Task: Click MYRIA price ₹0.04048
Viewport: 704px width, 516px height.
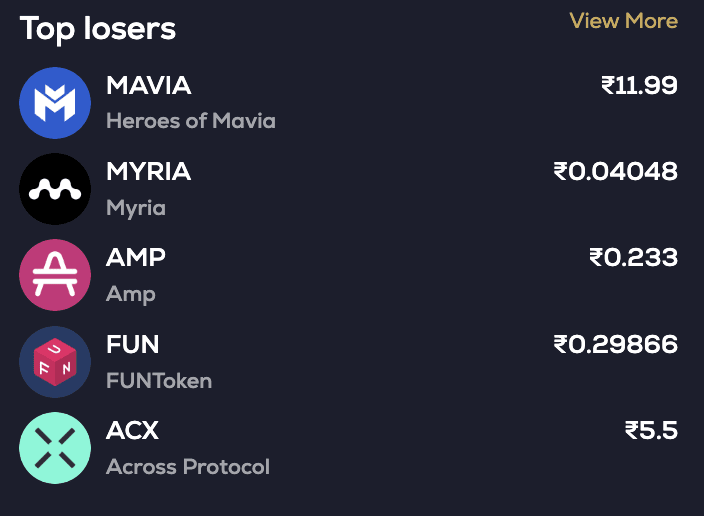Action: (x=615, y=172)
